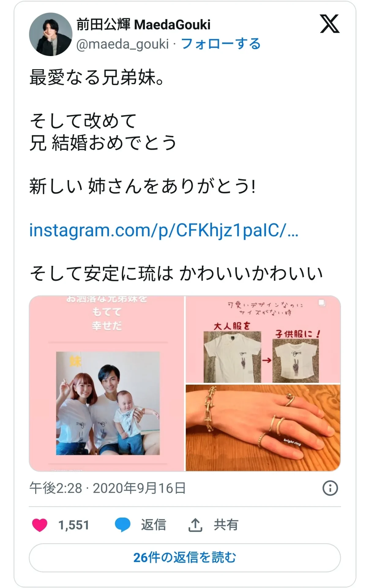Open the siblings photo thumbnail
Screen dimensions: 370x588
click(107, 383)
